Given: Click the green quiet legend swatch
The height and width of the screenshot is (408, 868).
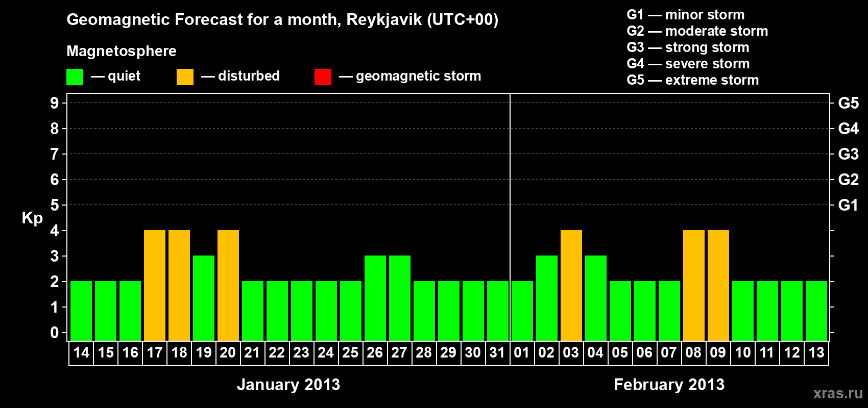Looking at the screenshot, I should click(75, 77).
